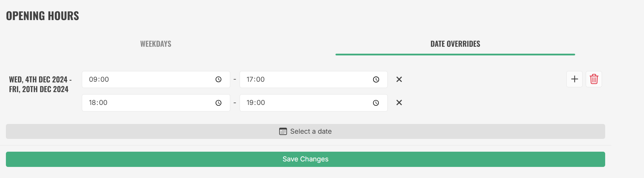Click the Opening Hours heading
This screenshot has height=178, width=644.
[42, 16]
